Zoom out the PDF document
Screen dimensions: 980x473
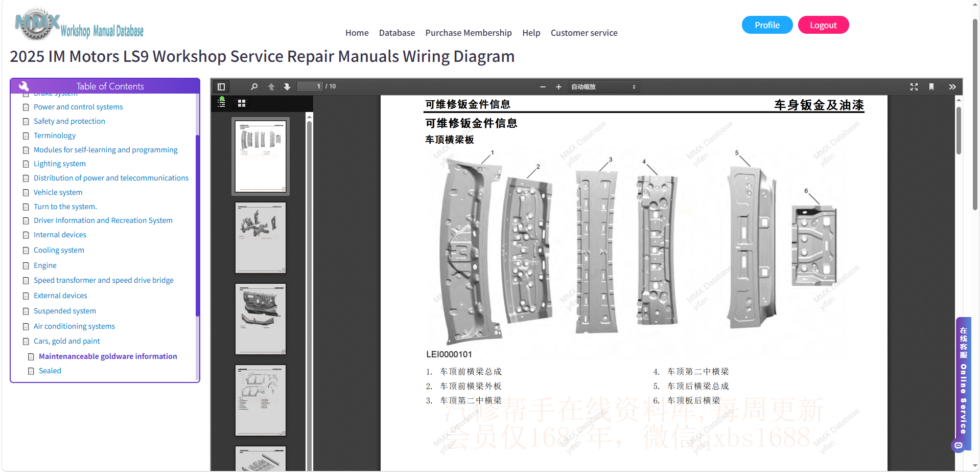tap(543, 87)
